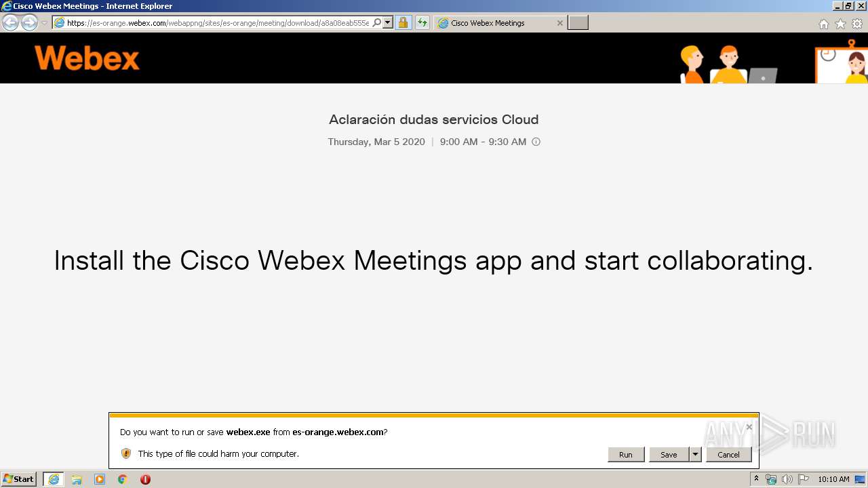Open the red Opera icon in taskbar
This screenshot has width=868, height=488.
(145, 479)
